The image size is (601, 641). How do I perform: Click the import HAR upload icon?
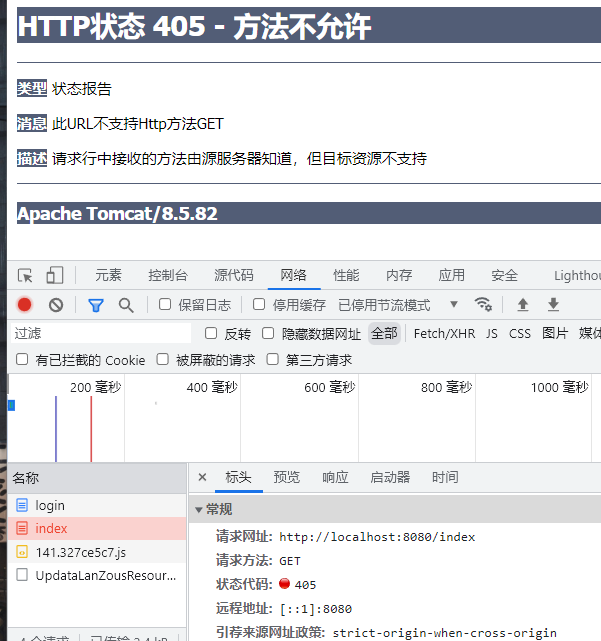[522, 305]
